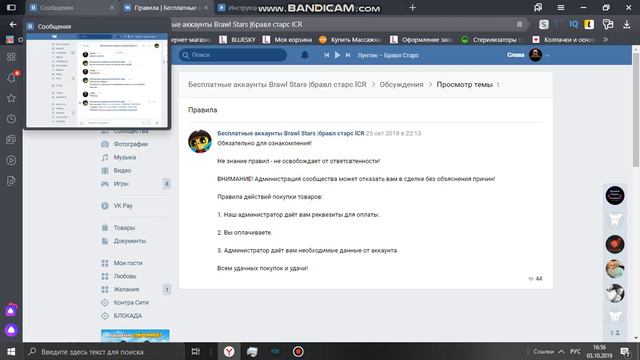640x360 pixels.
Task: Close the Сообщения tab
Action: [112, 8]
